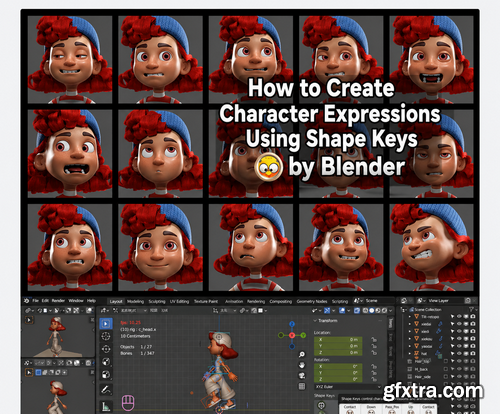Hide Tili-retopo collection via eye icon

[459, 316]
